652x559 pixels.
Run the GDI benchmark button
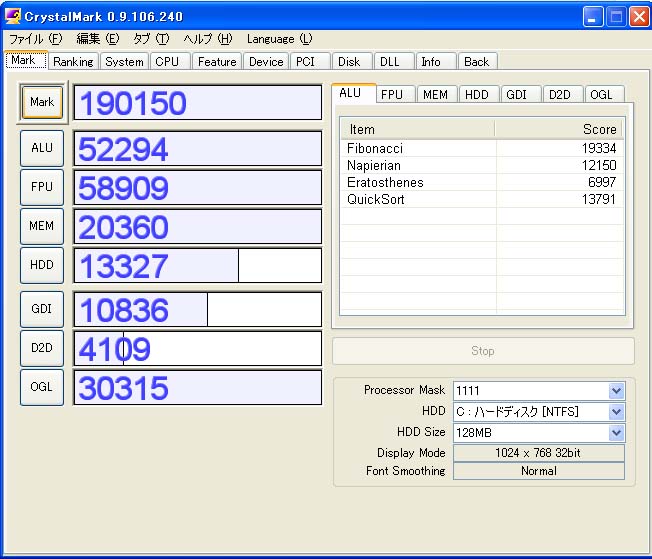42,309
